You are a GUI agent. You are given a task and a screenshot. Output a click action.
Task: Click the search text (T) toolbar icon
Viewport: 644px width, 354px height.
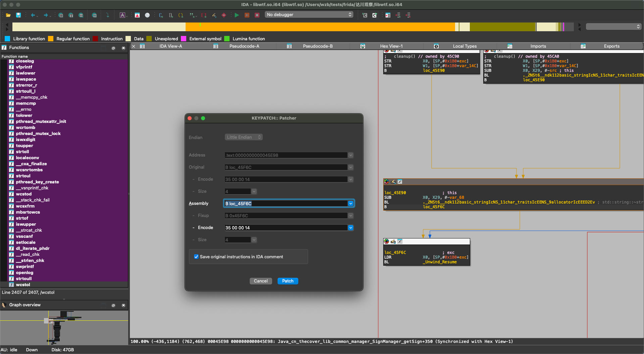[71, 15]
